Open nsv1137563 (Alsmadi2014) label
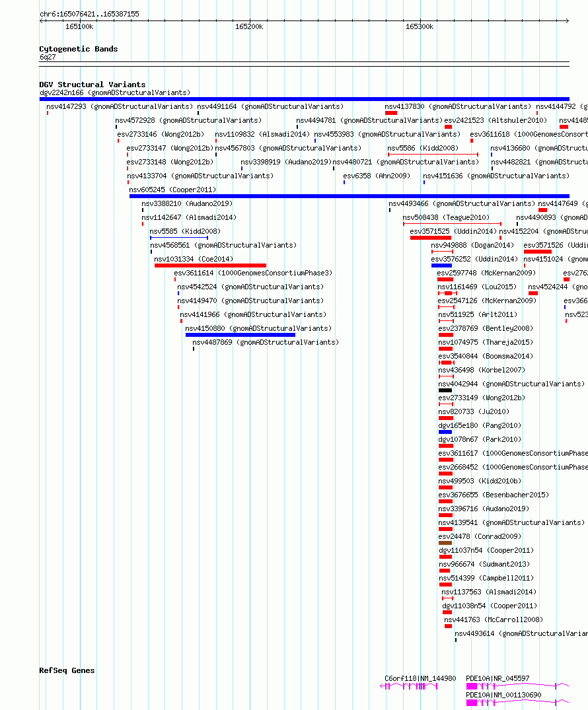 (489, 592)
